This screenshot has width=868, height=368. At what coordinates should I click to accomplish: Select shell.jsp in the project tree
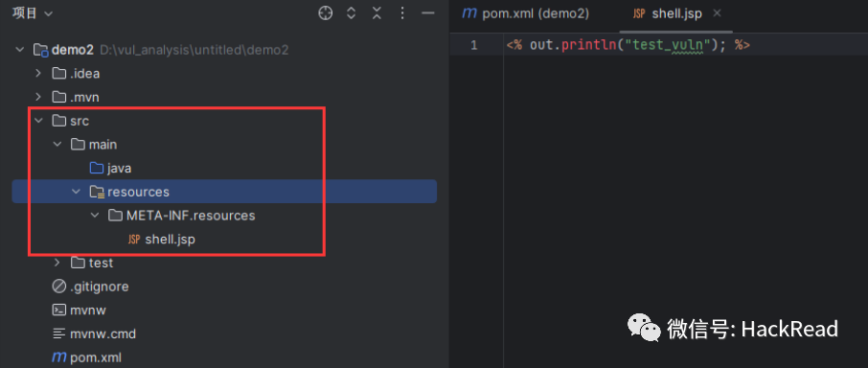[x=170, y=240]
